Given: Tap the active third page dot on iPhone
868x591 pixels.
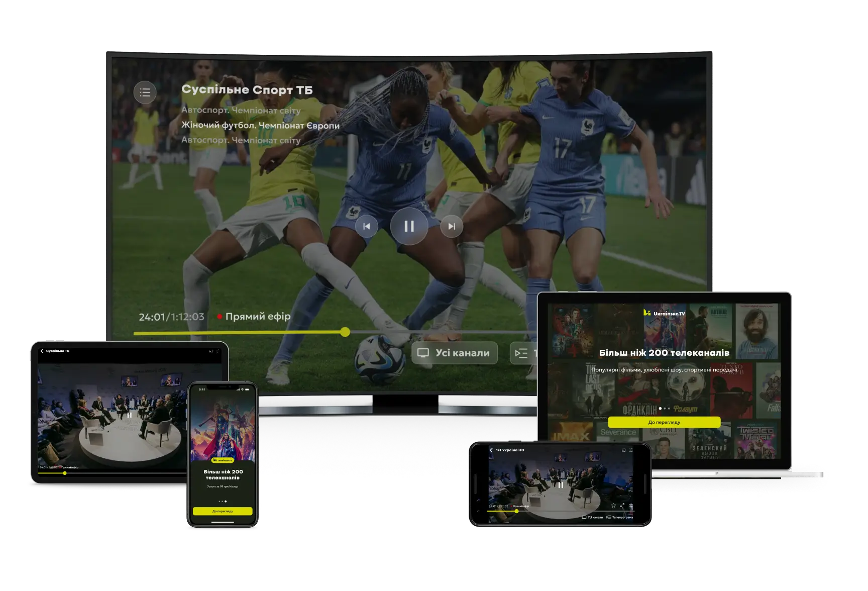Looking at the screenshot, I should (226, 501).
